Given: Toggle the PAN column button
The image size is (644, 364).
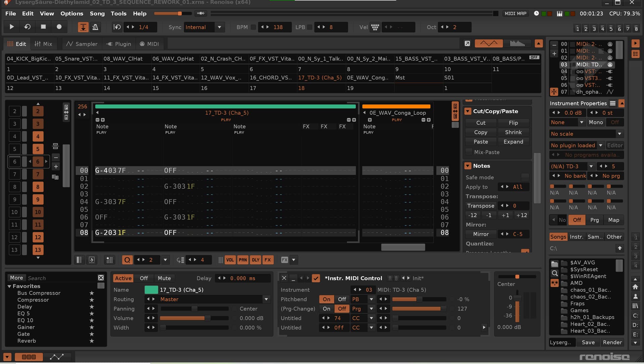Looking at the screenshot, I should click(243, 260).
